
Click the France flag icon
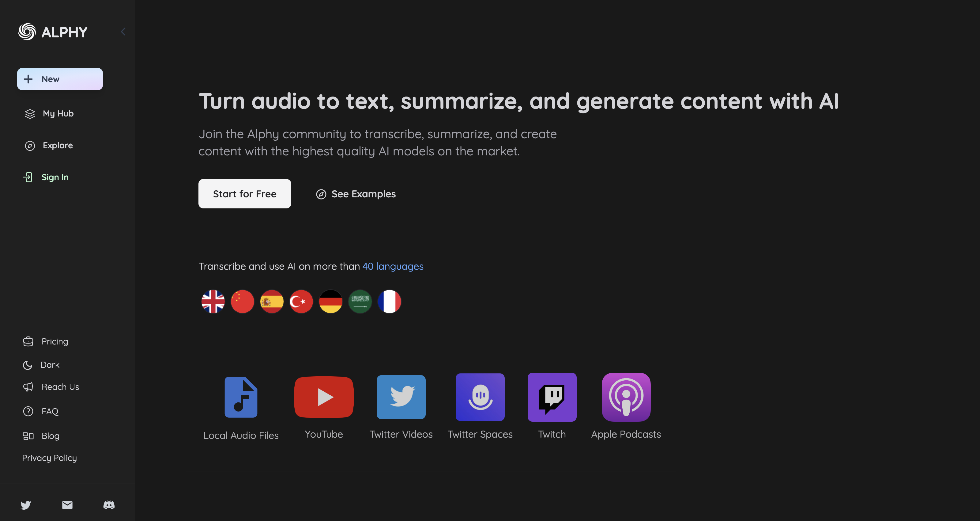389,301
